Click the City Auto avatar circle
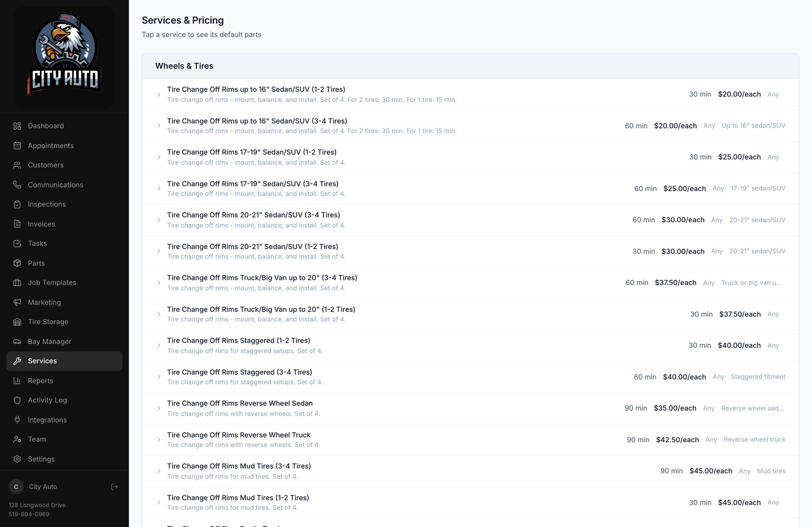The image size is (812, 527). coord(16,487)
